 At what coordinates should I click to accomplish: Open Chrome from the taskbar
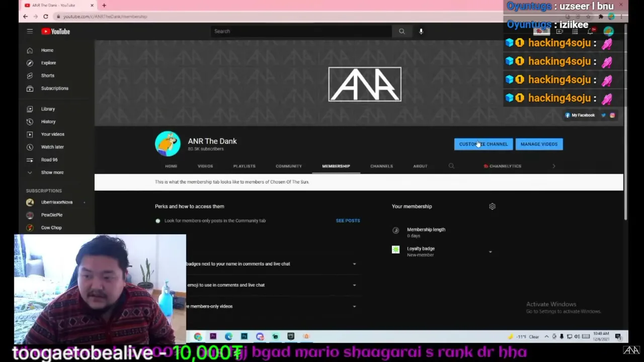point(198,336)
